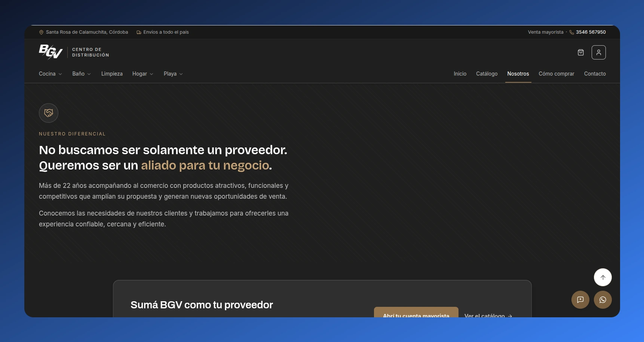
Task: Click the Venta mayorista label
Action: pyautogui.click(x=546, y=32)
